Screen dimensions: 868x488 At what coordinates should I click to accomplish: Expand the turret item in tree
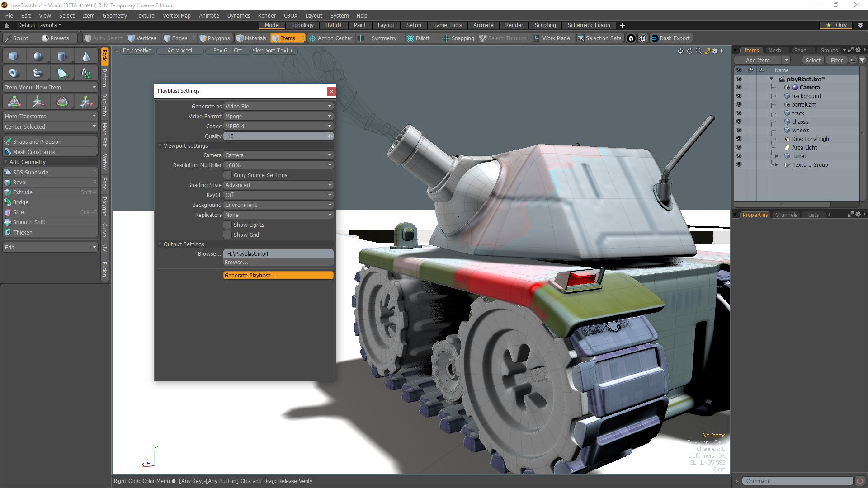(x=777, y=156)
